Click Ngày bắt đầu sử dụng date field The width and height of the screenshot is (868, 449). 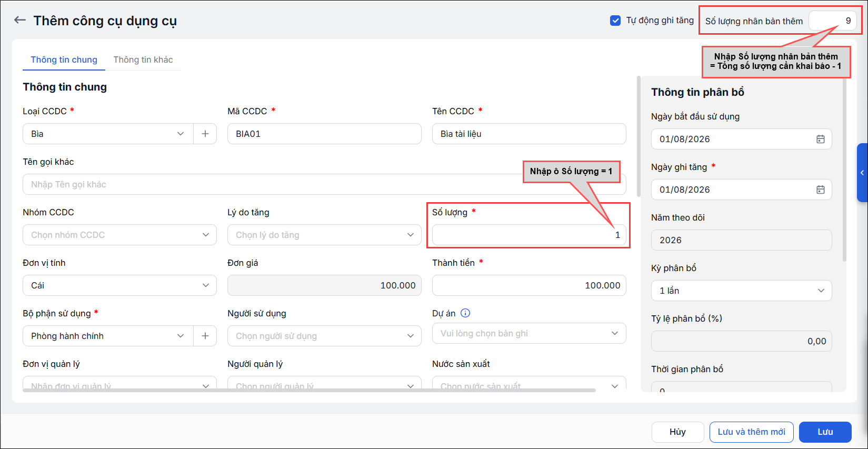click(x=741, y=139)
